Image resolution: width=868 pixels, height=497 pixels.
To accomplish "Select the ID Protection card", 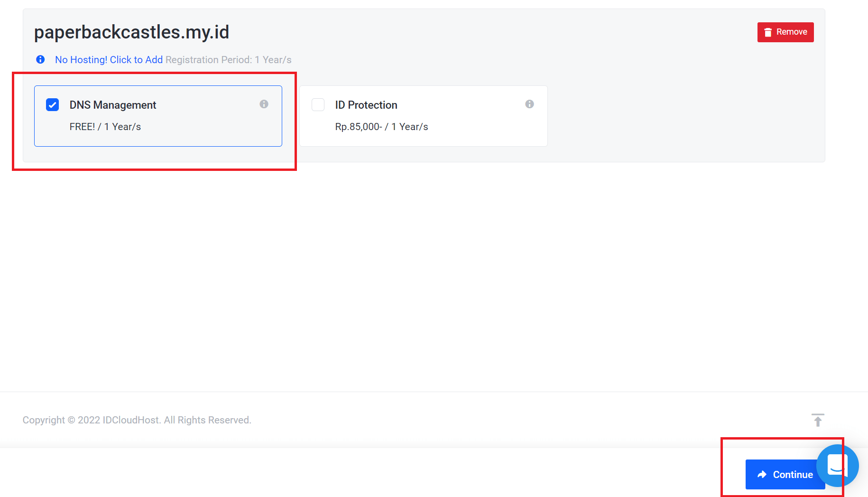I will [424, 116].
